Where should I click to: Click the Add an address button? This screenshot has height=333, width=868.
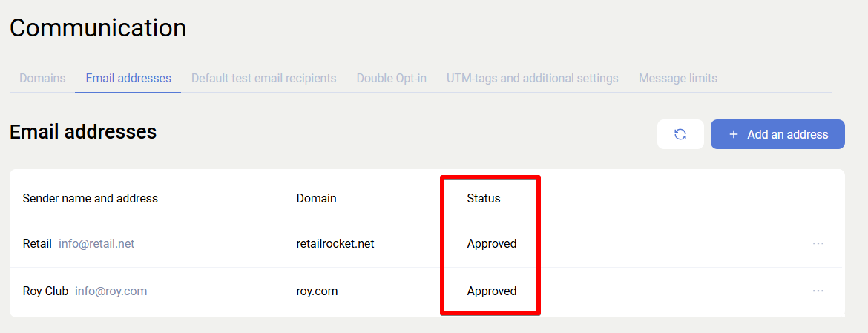[x=777, y=134]
